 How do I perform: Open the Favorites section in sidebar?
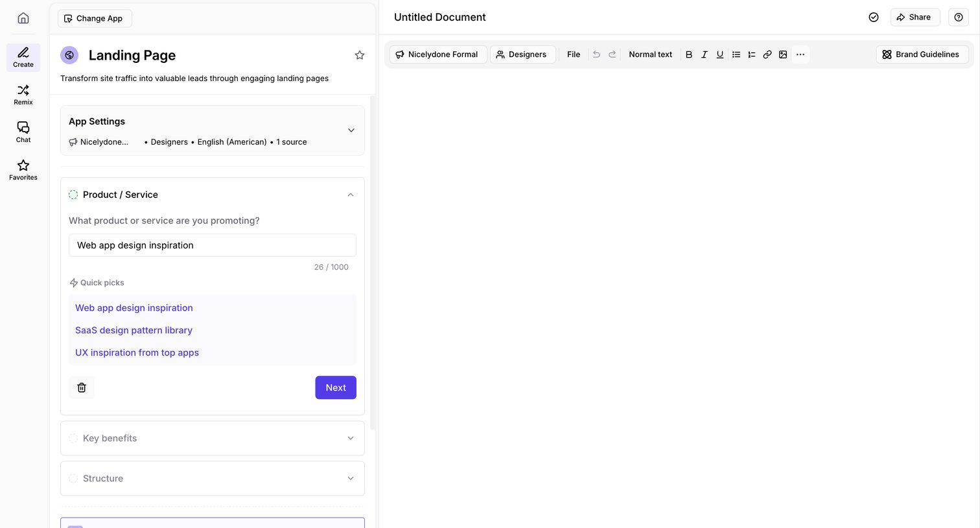pos(23,170)
